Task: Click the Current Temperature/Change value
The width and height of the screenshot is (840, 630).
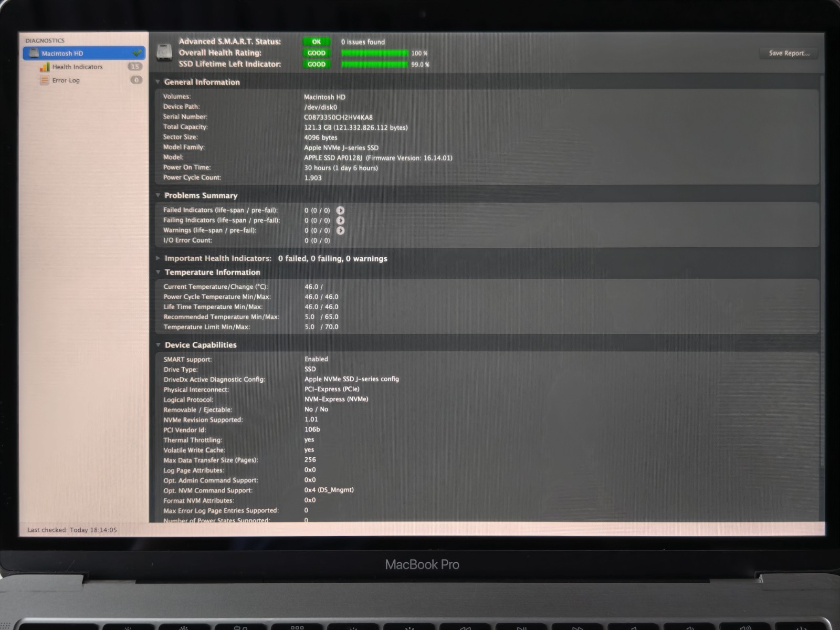Action: 313,287
